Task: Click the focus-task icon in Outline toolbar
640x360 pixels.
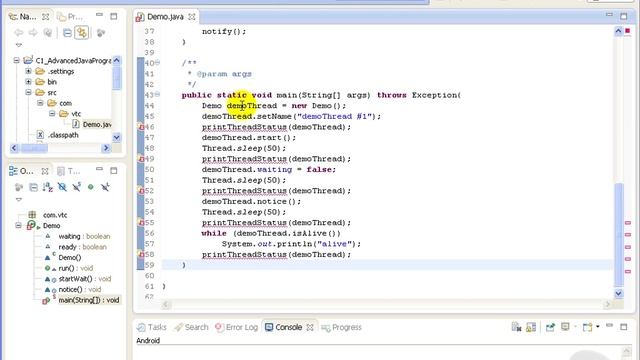Action: 19,187
